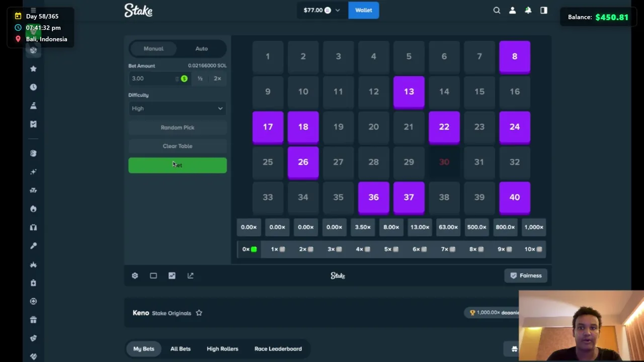Screen dimensions: 644x362
Task: Double the bet with the 2× button
Action: (x=217, y=78)
